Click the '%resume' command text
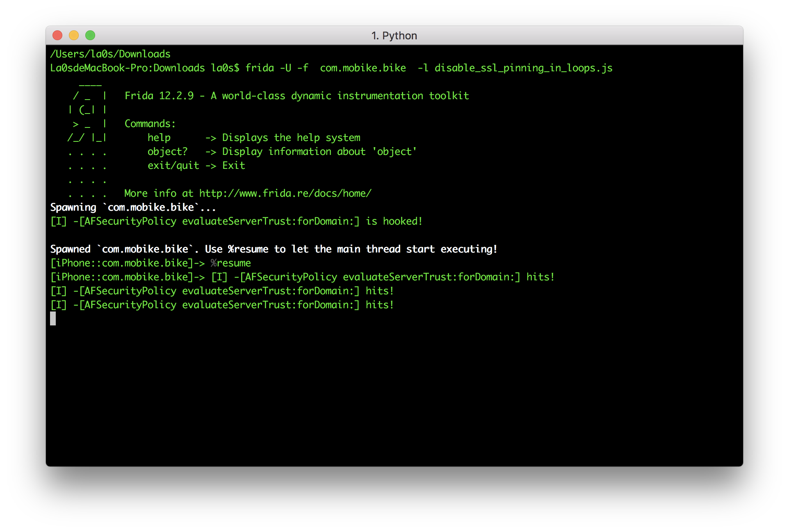 (x=230, y=263)
